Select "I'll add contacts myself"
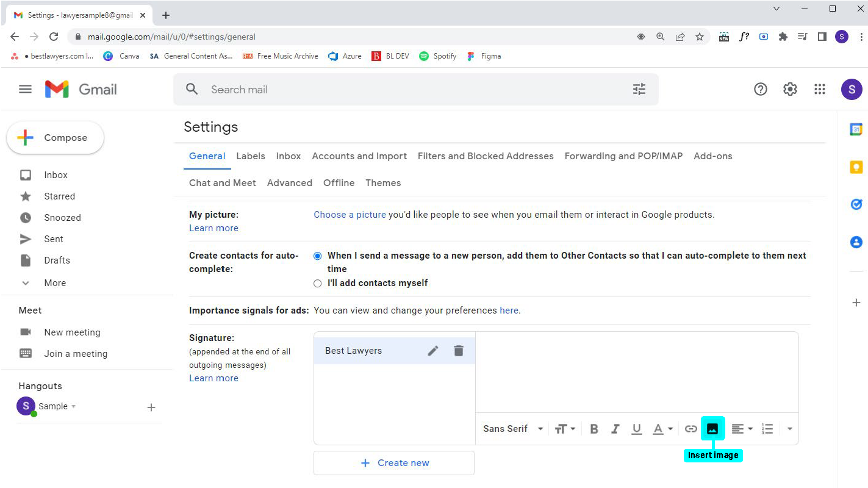Screen dimensions: 868x488 point(317,283)
